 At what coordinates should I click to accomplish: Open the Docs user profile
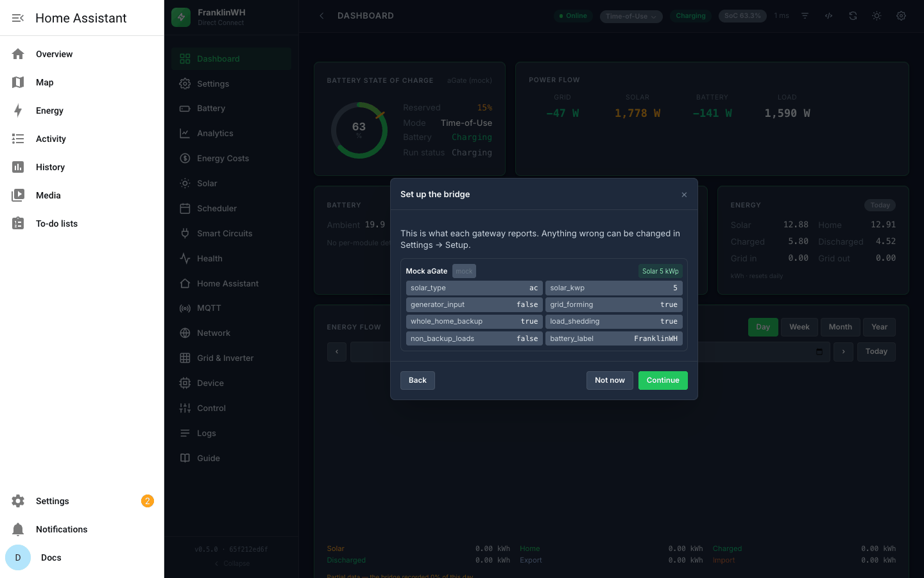[82, 557]
